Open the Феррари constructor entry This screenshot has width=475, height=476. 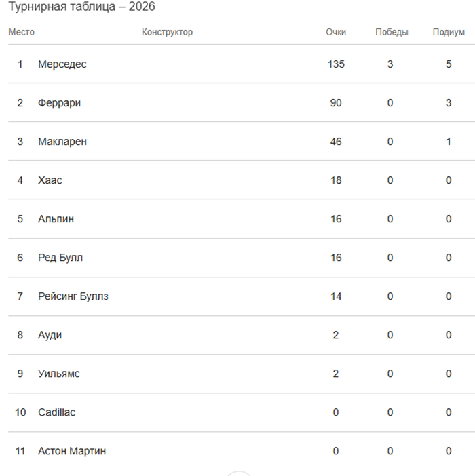tap(60, 103)
